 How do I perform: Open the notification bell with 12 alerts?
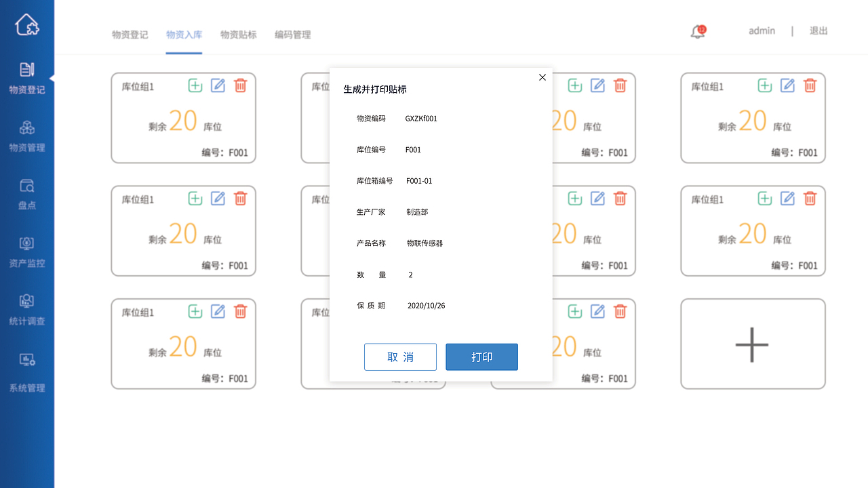(x=697, y=32)
